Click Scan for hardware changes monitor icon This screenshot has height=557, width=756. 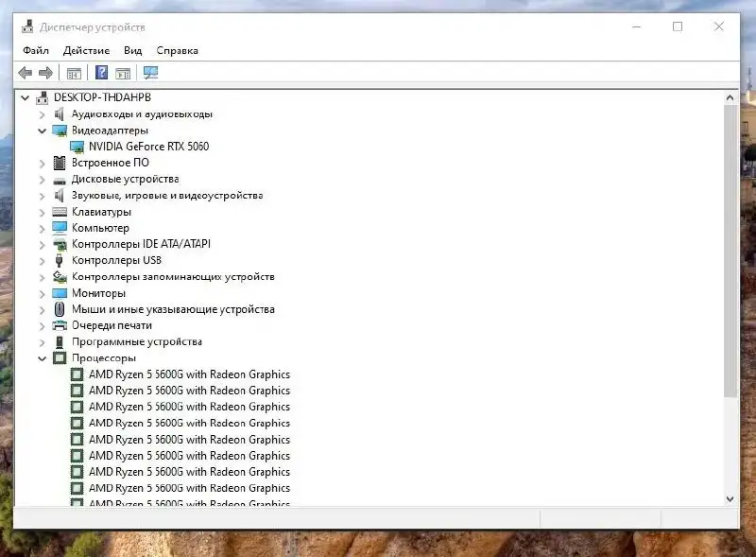click(x=150, y=73)
